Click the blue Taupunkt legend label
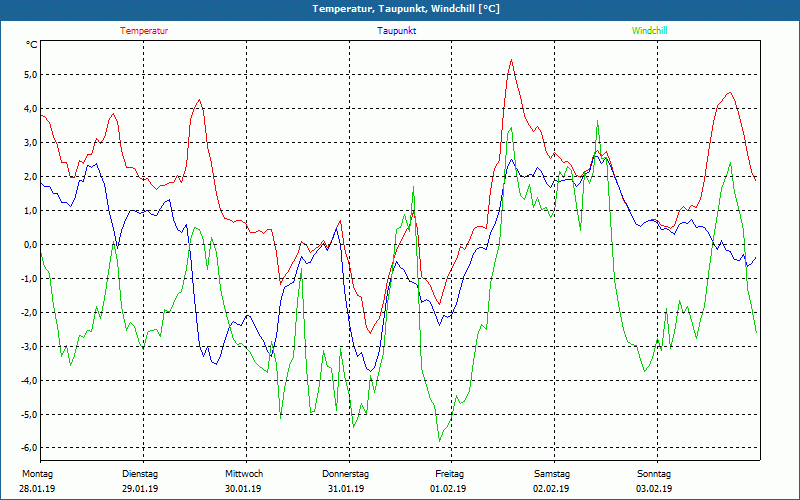The width and height of the screenshot is (800, 500). (397, 31)
